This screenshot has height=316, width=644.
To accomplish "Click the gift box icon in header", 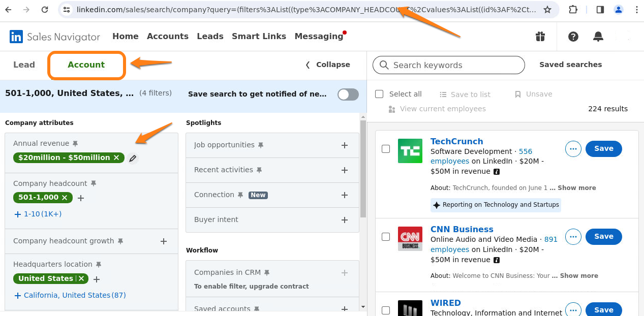I will pyautogui.click(x=540, y=37).
